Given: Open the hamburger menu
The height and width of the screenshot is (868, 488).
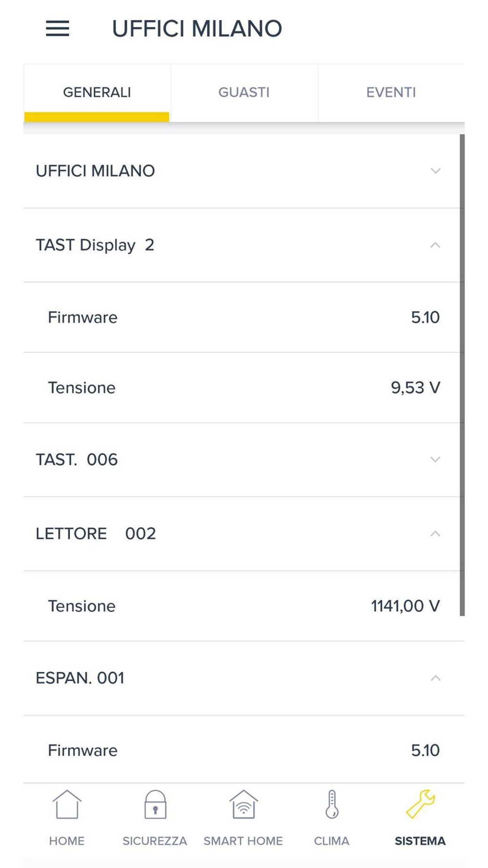Looking at the screenshot, I should [58, 28].
